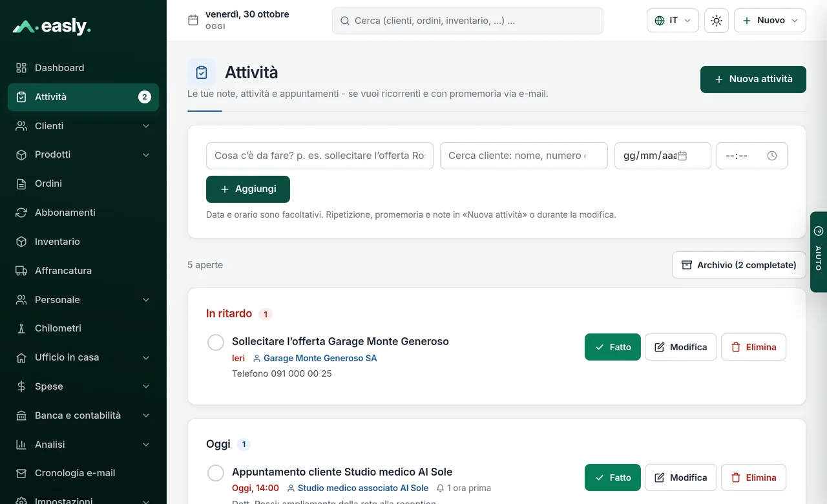Select Attività in the sidebar
827x504 pixels.
(x=83, y=97)
